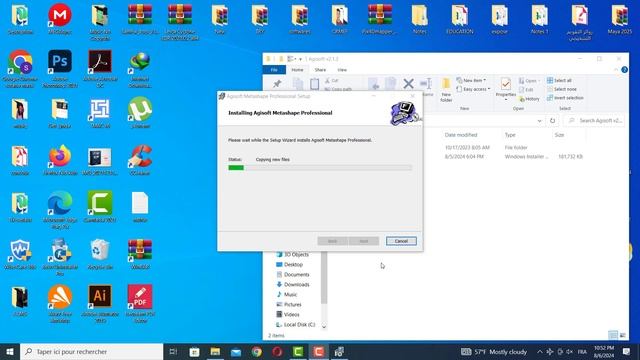Viewport: 640px width, 360px height.
Task: Select Pictures in Explorer navigation pane
Action: coord(289,304)
